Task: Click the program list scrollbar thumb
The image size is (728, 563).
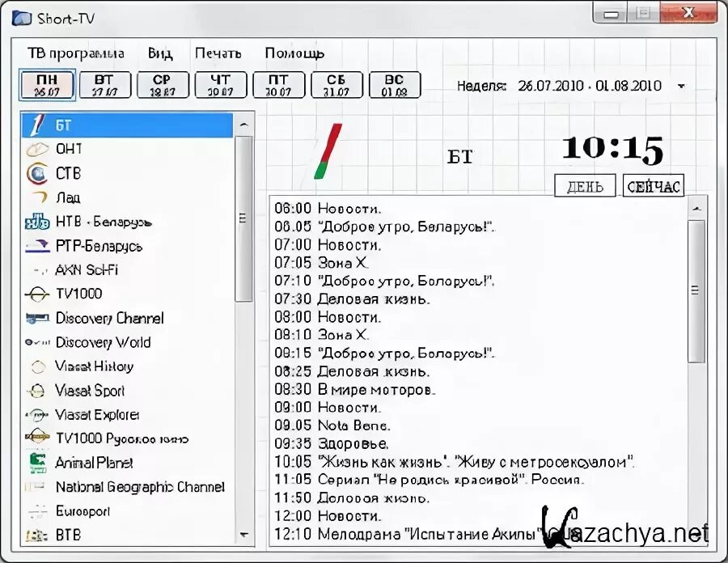Action: 696,291
